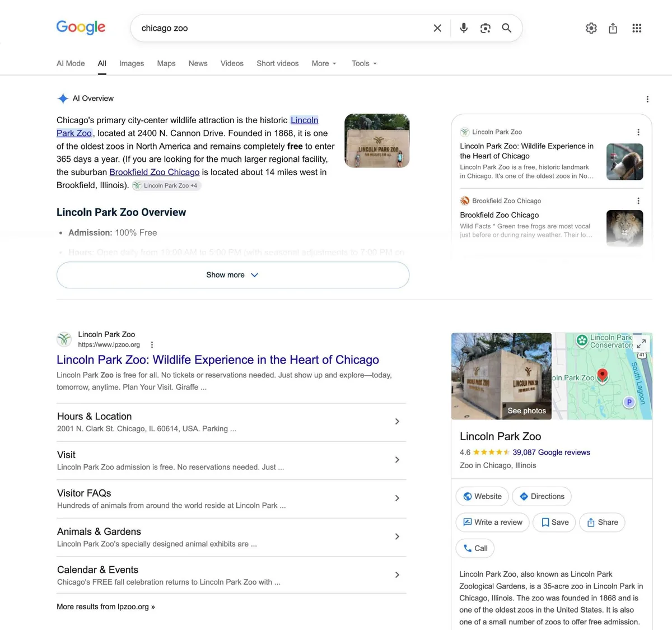This screenshot has width=672, height=630.
Task: Click the Lincoln Park Zoo favicon in result
Action: tap(64, 339)
